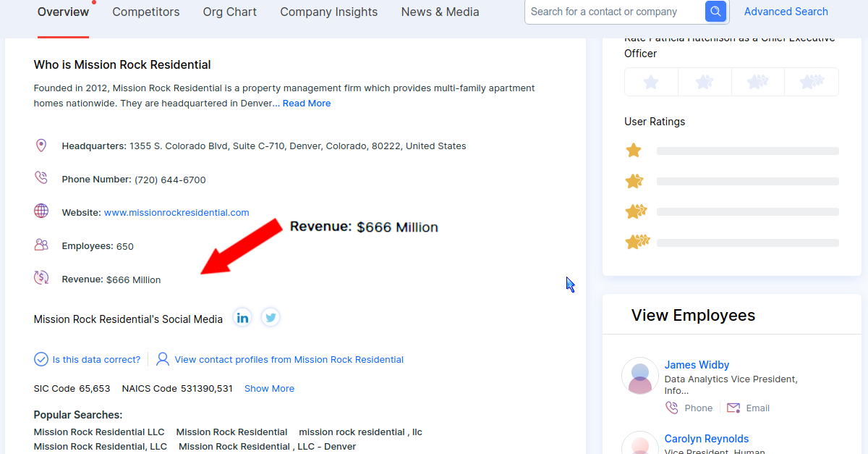Expand the description with Read More
Screen dimensions: 868x454
tap(307, 104)
